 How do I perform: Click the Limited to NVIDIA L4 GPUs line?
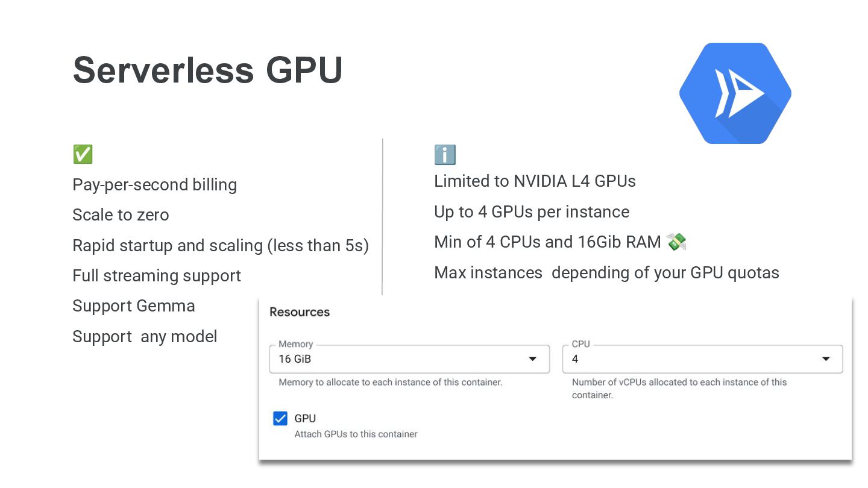pos(535,181)
